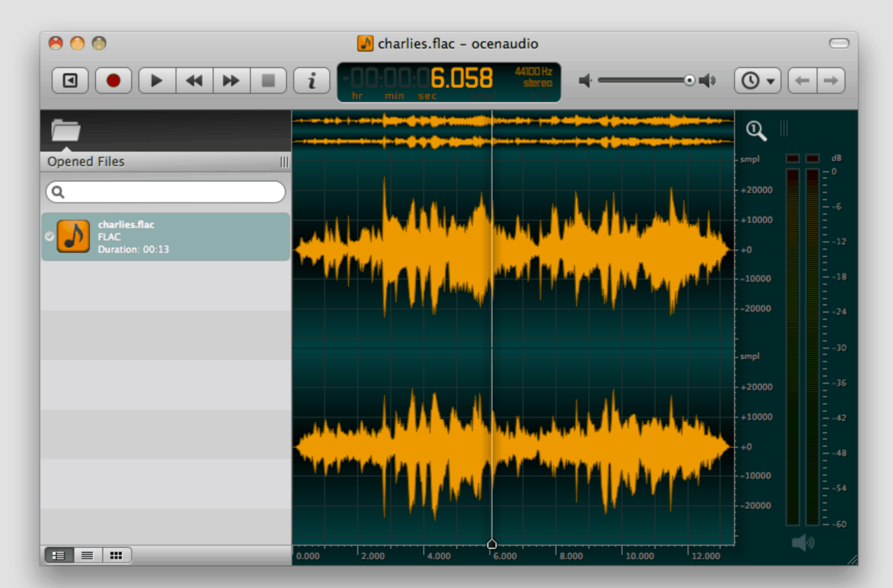Click the 8.000 mark on time ruler

pyautogui.click(x=571, y=556)
